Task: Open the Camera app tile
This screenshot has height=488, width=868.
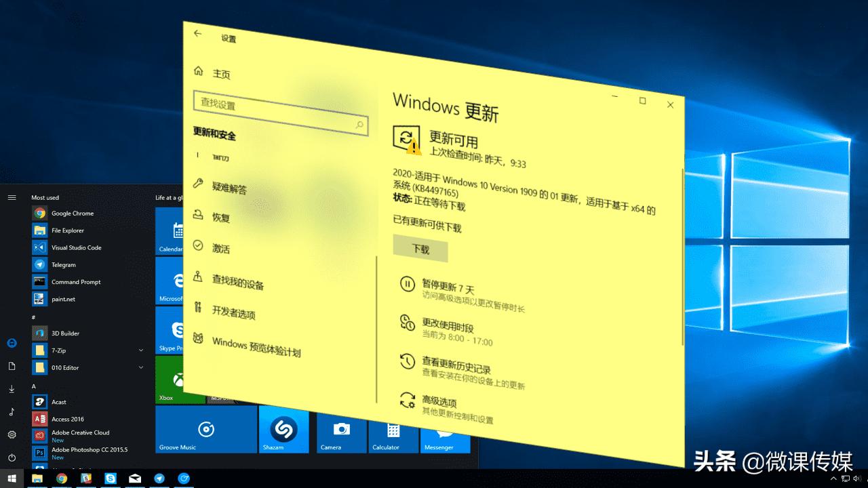Action: (340, 429)
